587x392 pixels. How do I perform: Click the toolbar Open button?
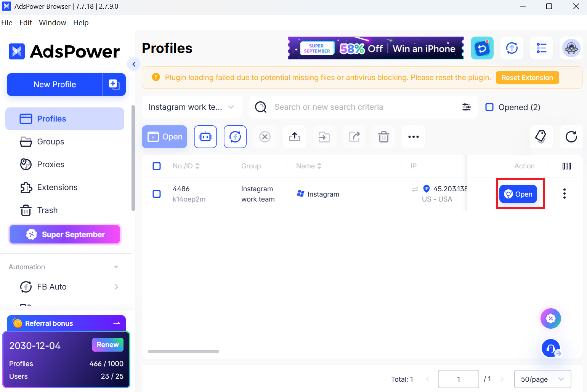point(165,137)
